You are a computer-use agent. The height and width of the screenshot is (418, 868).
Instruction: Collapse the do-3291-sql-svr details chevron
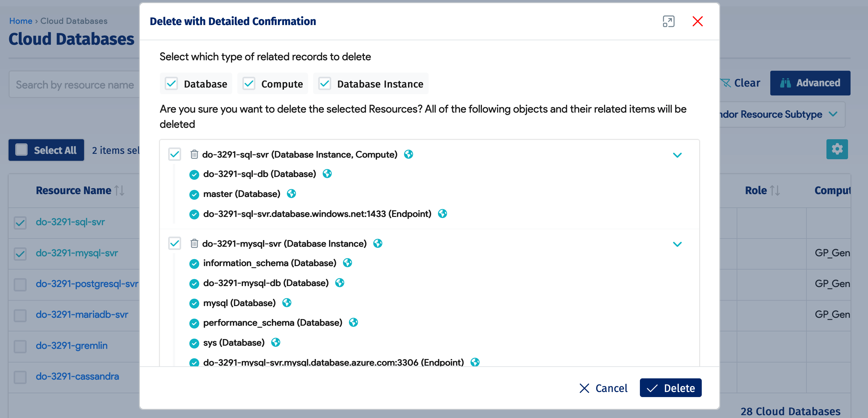(x=677, y=155)
